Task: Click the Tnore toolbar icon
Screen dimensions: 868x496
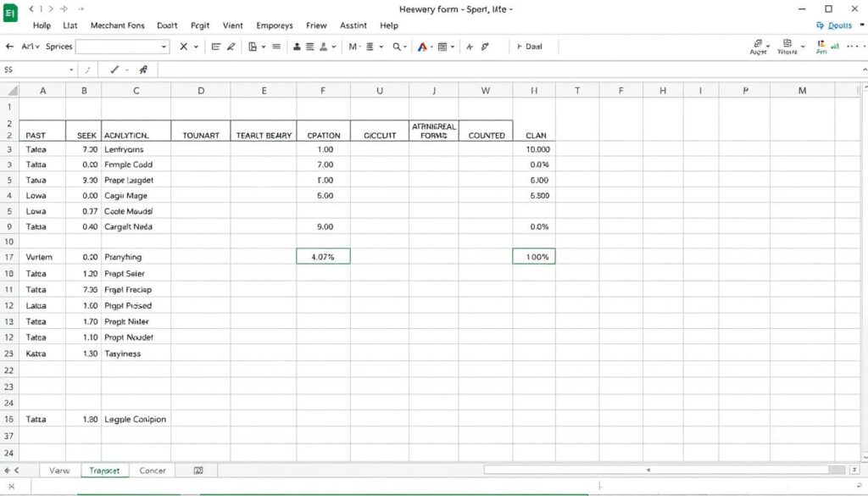Action: coord(787,47)
